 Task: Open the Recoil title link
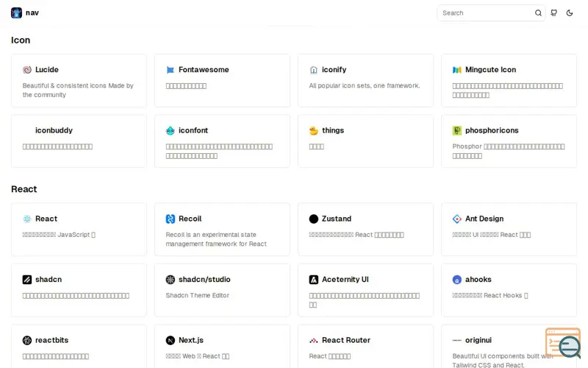(190, 219)
